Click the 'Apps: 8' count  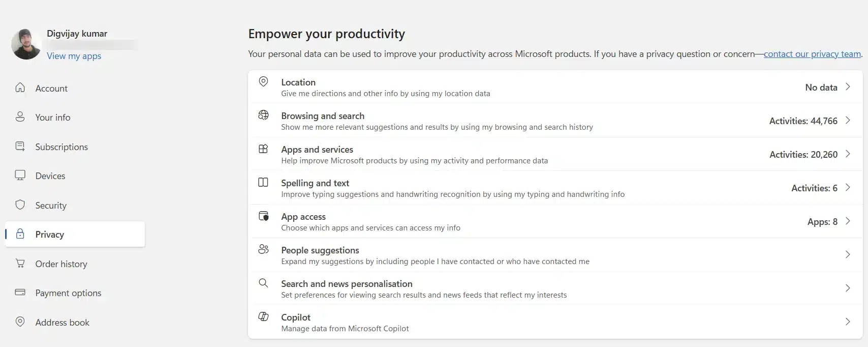pos(822,222)
